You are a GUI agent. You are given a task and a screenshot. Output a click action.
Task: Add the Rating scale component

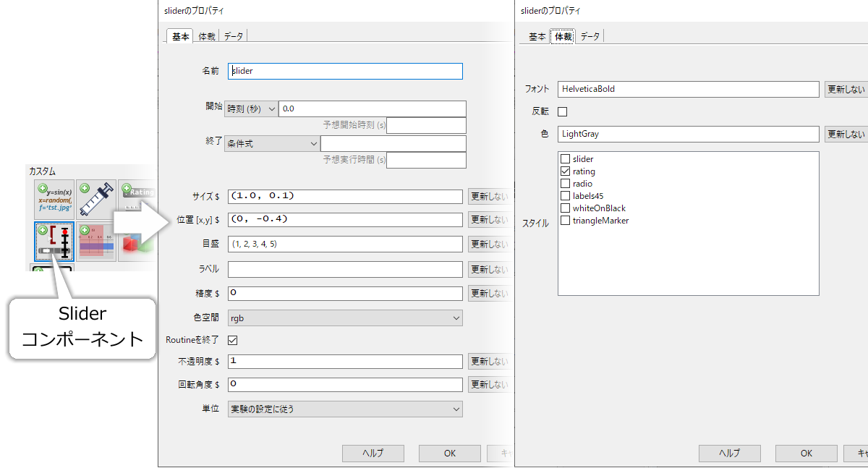click(x=137, y=200)
